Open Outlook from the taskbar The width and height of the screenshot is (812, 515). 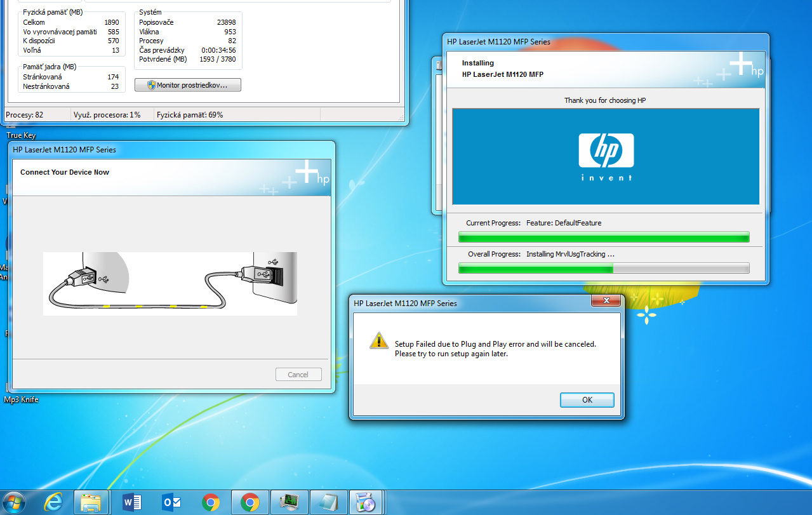point(171,502)
